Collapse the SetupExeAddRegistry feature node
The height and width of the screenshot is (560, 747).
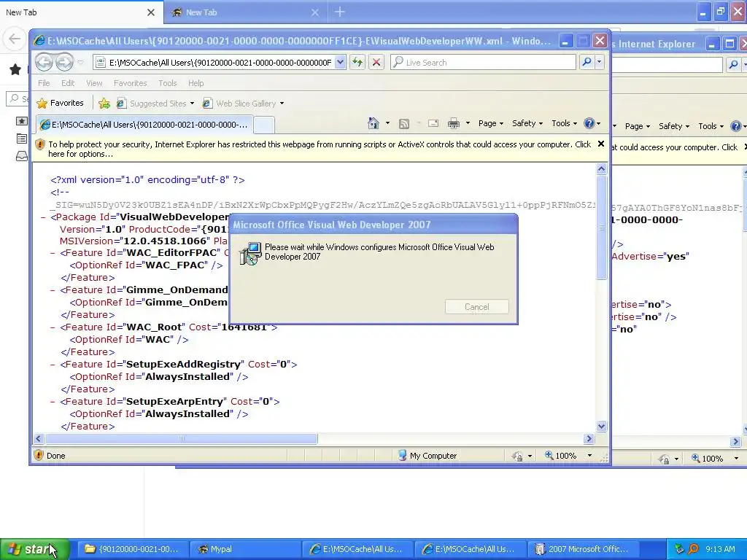point(53,365)
